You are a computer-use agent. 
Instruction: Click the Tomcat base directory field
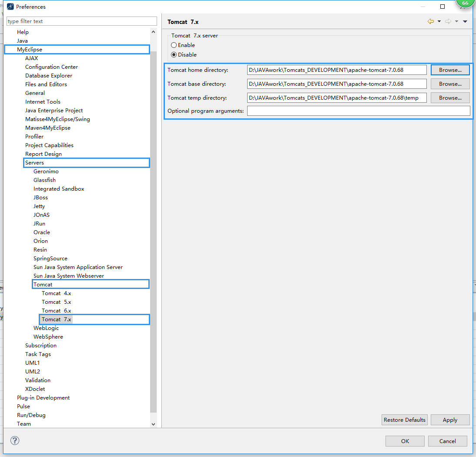[x=337, y=84]
